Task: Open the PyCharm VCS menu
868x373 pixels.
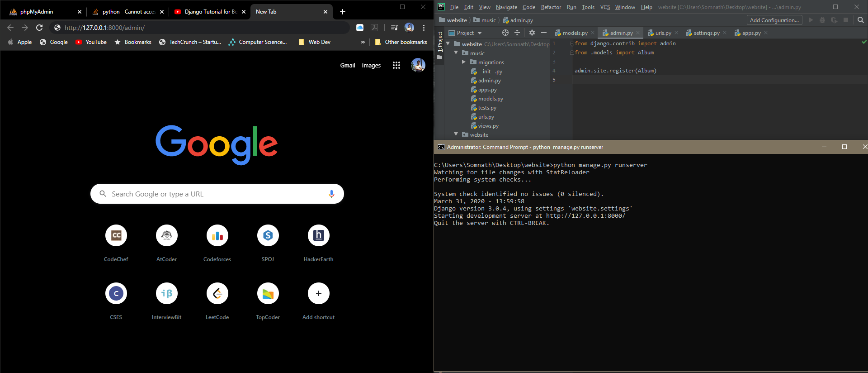Action: (605, 7)
